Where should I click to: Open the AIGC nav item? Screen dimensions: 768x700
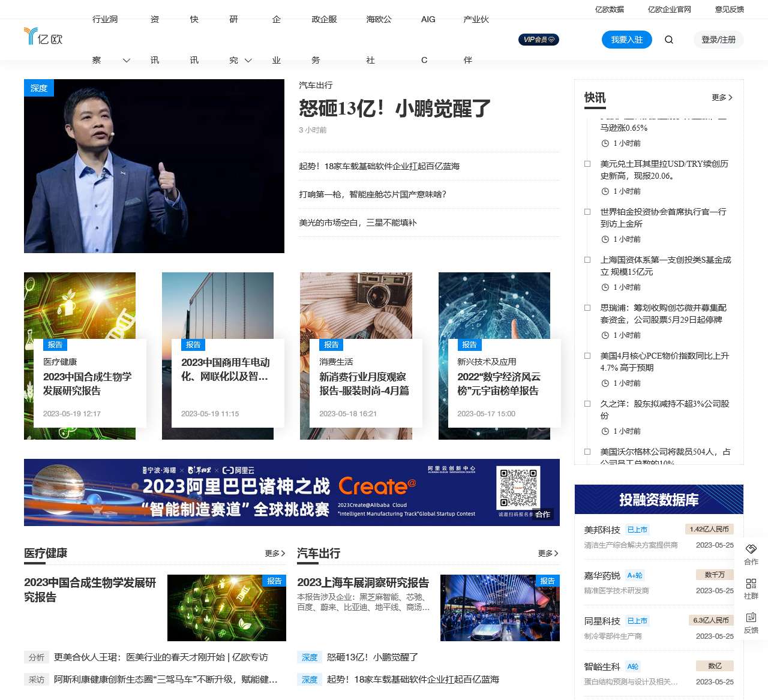point(428,40)
